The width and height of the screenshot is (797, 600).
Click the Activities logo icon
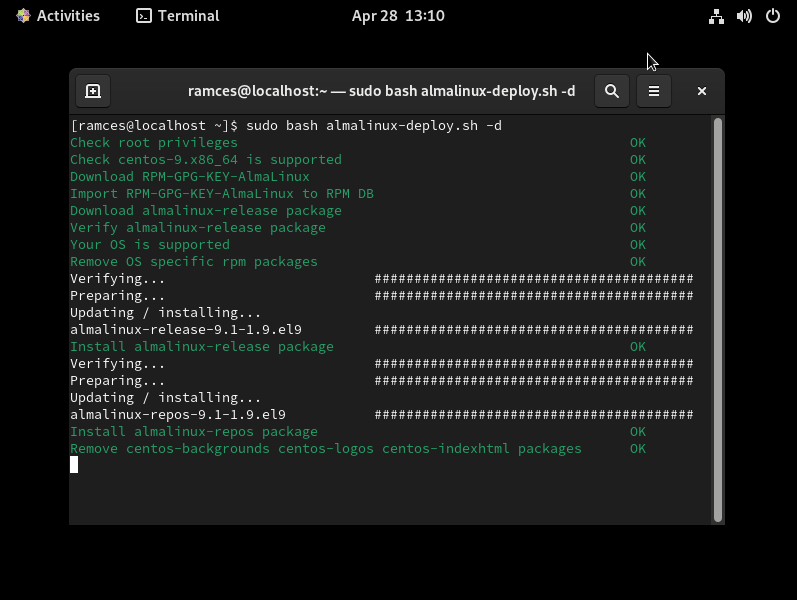[23, 16]
